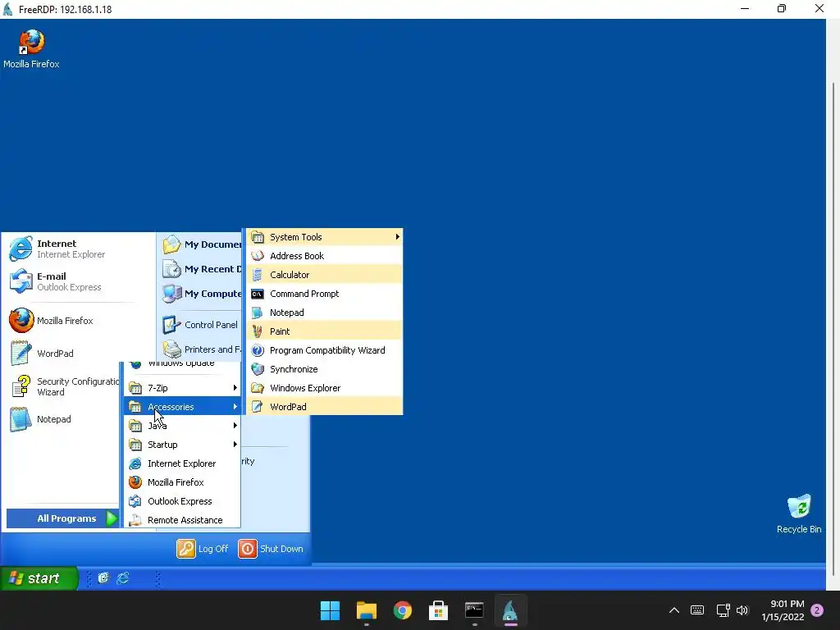Open Internet Explorer in All Programs list
Image resolution: width=840 pixels, height=630 pixels.
(183, 463)
